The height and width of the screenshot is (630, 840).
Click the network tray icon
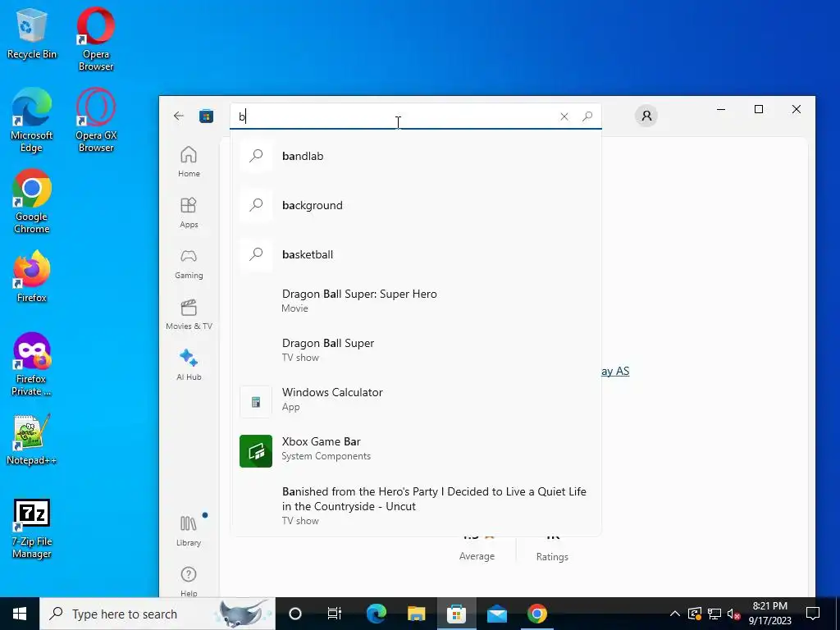714,614
